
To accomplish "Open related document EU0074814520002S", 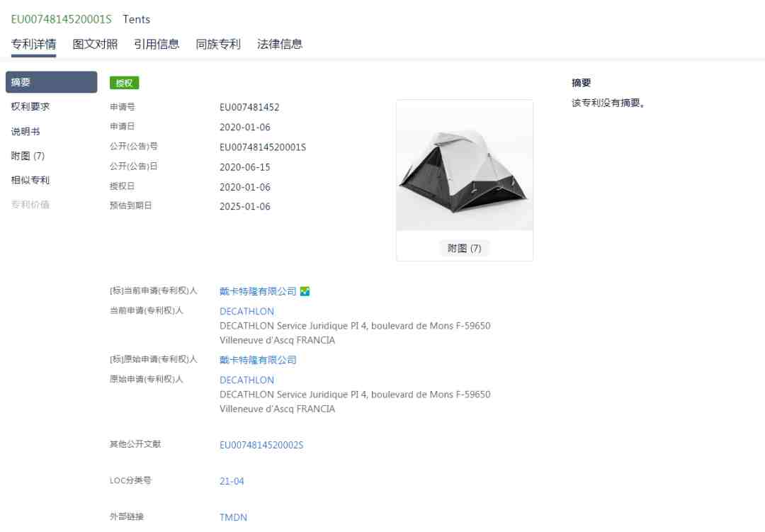I will coord(261,445).
